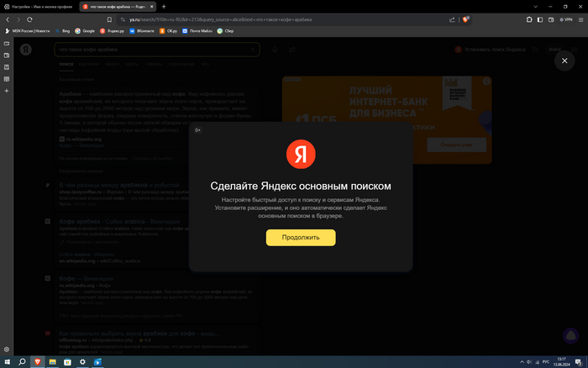
Task: Select the переводчик tab
Action: (181, 64)
